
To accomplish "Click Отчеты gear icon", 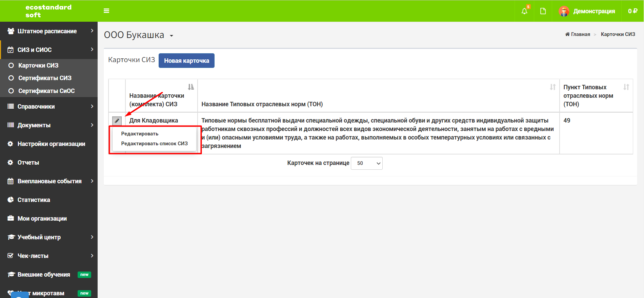I will 11,162.
